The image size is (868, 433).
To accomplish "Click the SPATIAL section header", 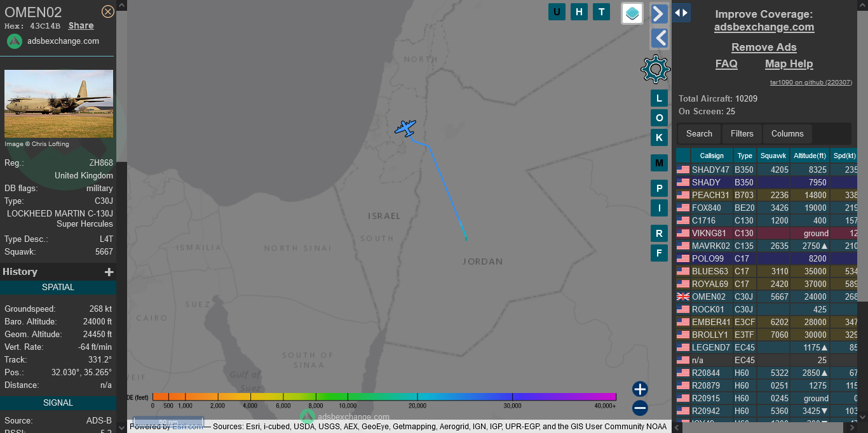I will (x=58, y=288).
